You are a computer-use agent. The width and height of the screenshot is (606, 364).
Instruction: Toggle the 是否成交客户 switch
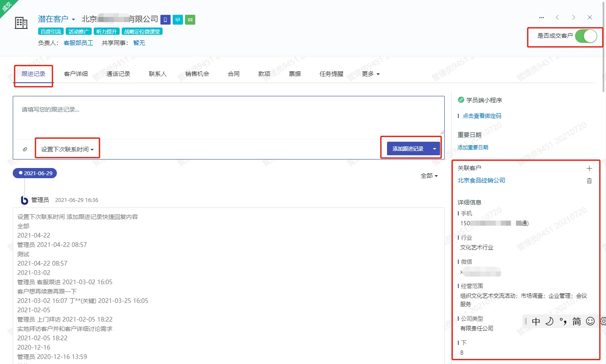click(586, 36)
